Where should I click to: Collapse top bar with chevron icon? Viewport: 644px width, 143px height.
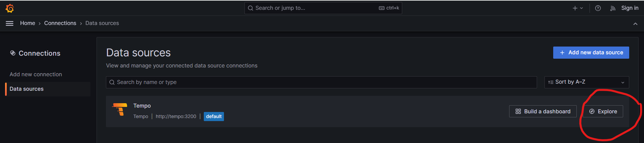tap(635, 24)
